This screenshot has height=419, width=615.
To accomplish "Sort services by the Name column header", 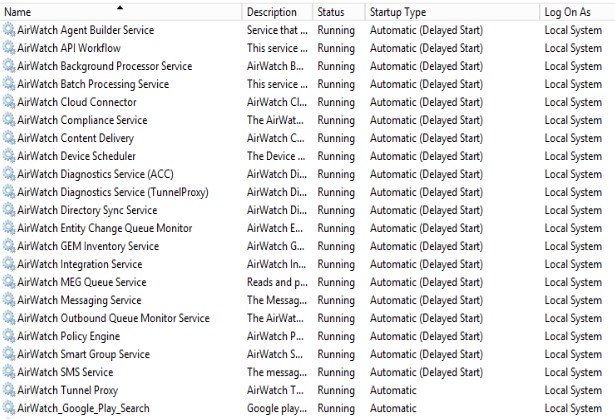I will (x=60, y=12).
